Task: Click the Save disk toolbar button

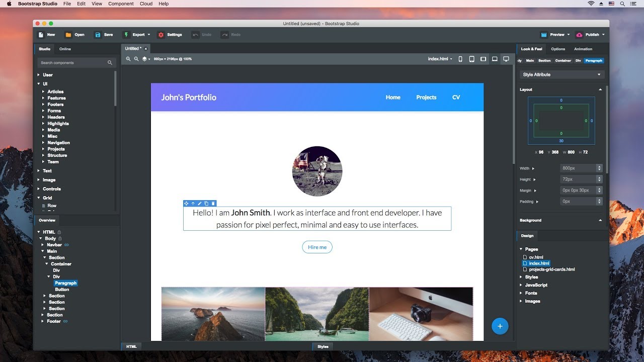Action: [x=104, y=35]
